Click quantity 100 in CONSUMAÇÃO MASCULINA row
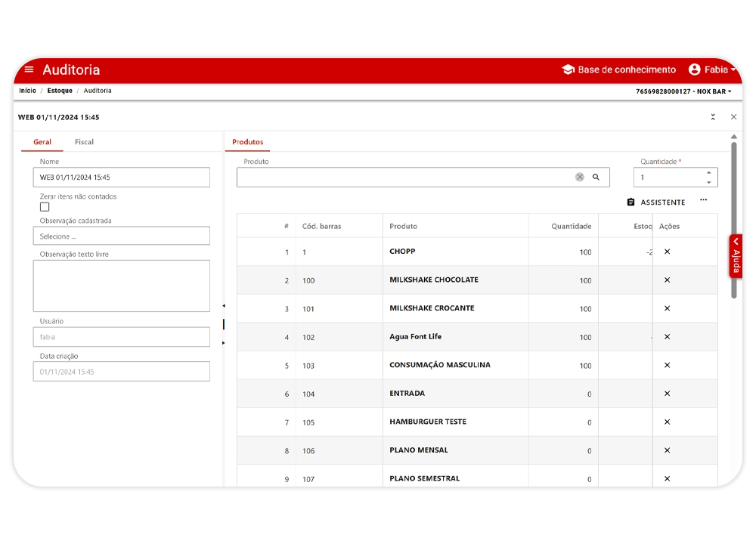 (585, 366)
